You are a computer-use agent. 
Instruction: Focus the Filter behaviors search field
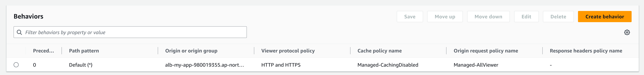130,32
